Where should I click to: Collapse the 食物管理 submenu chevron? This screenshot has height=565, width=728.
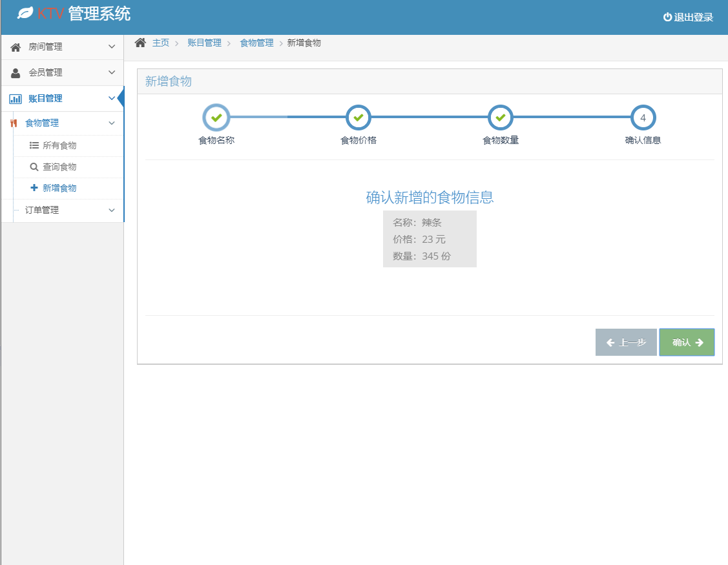[x=112, y=123]
